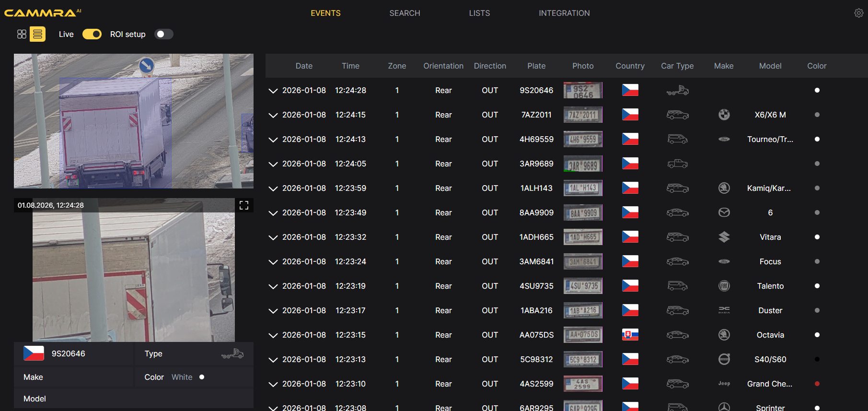Select the list view layout icon
The width and height of the screenshot is (868, 411).
[x=37, y=34]
